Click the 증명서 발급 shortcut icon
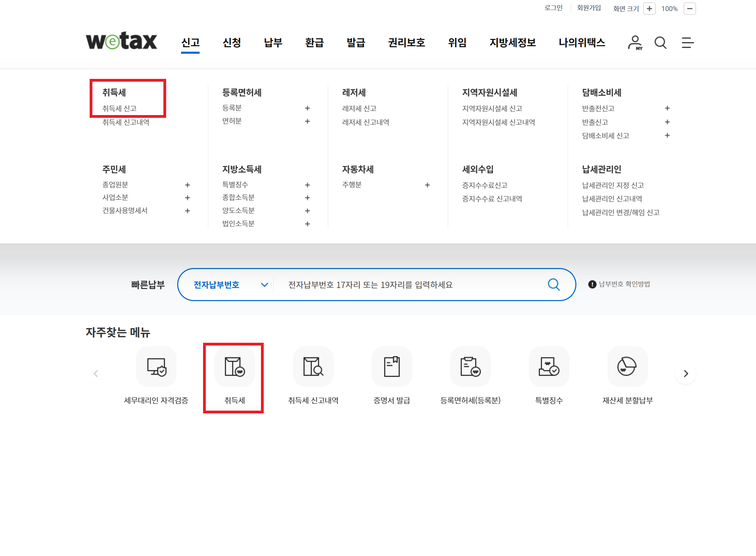This screenshot has height=556, width=756. coord(392,367)
